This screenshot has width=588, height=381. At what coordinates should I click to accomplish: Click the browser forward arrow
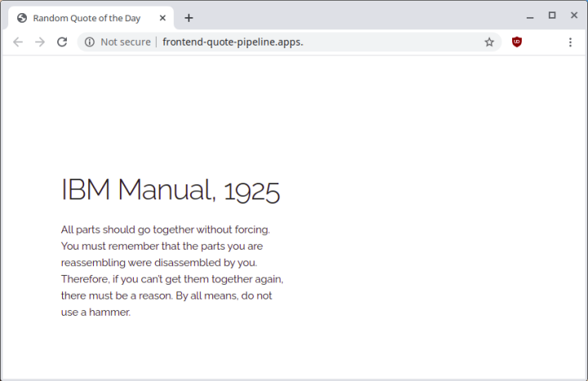click(x=40, y=42)
